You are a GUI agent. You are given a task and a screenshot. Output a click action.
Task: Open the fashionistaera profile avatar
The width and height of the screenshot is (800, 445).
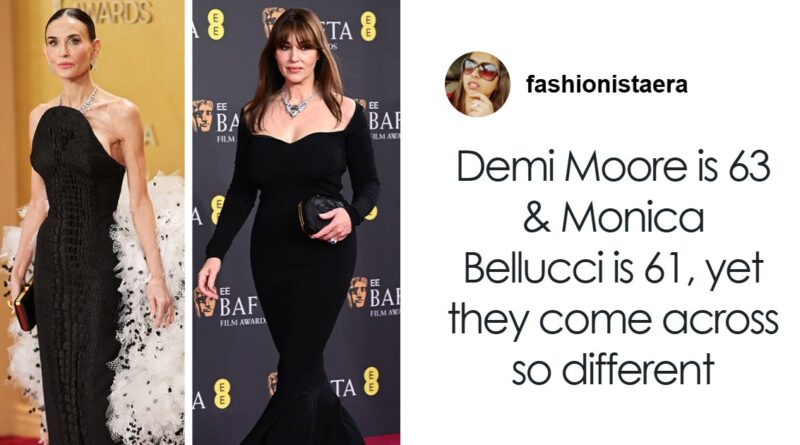coord(477,84)
